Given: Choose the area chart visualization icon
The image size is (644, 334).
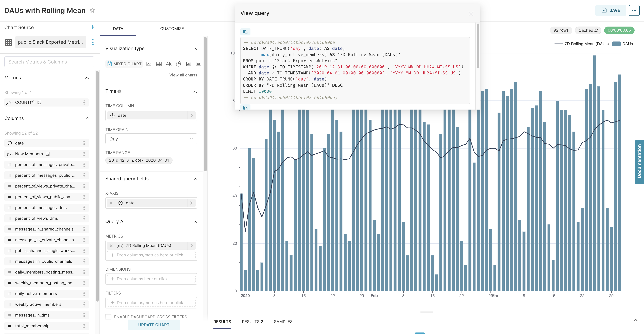Looking at the screenshot, I should point(198,64).
